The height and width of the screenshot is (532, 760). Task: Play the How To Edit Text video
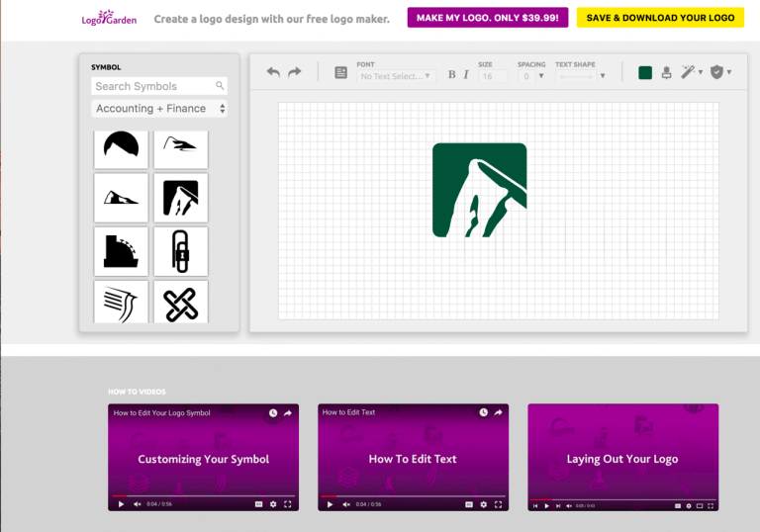pos(331,504)
